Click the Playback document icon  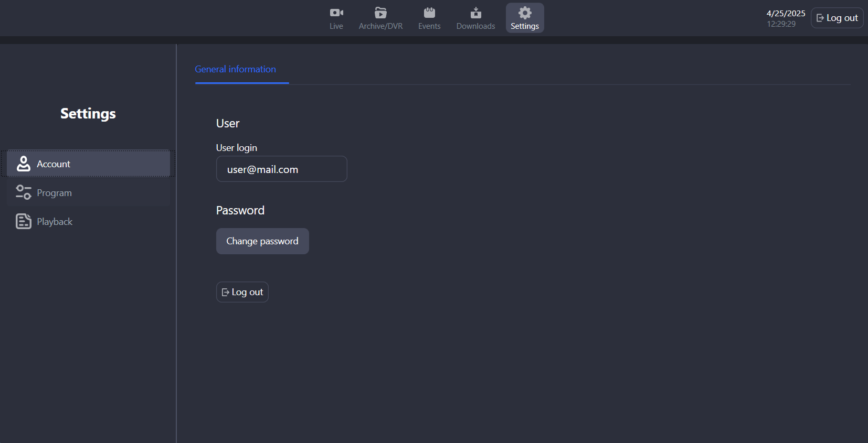24,221
